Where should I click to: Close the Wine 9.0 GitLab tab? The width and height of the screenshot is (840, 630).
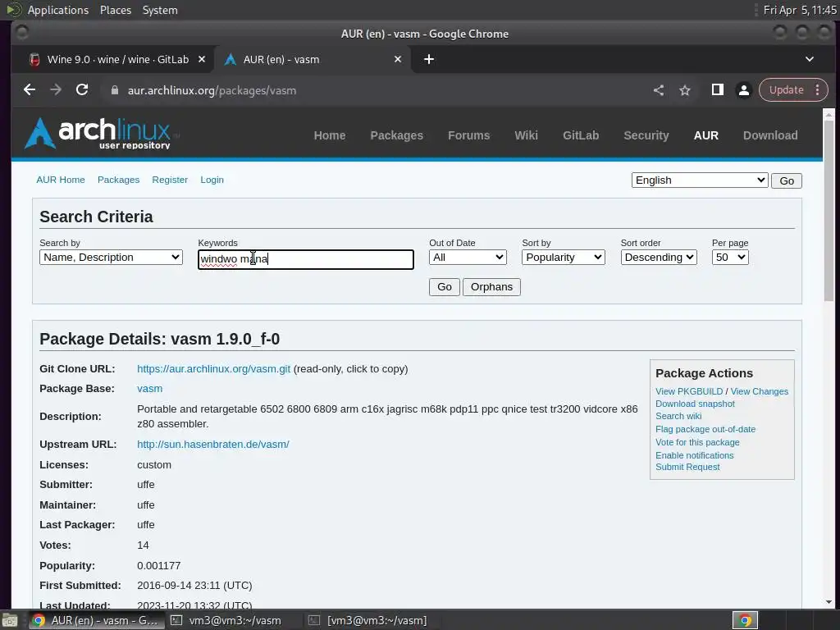coord(202,59)
